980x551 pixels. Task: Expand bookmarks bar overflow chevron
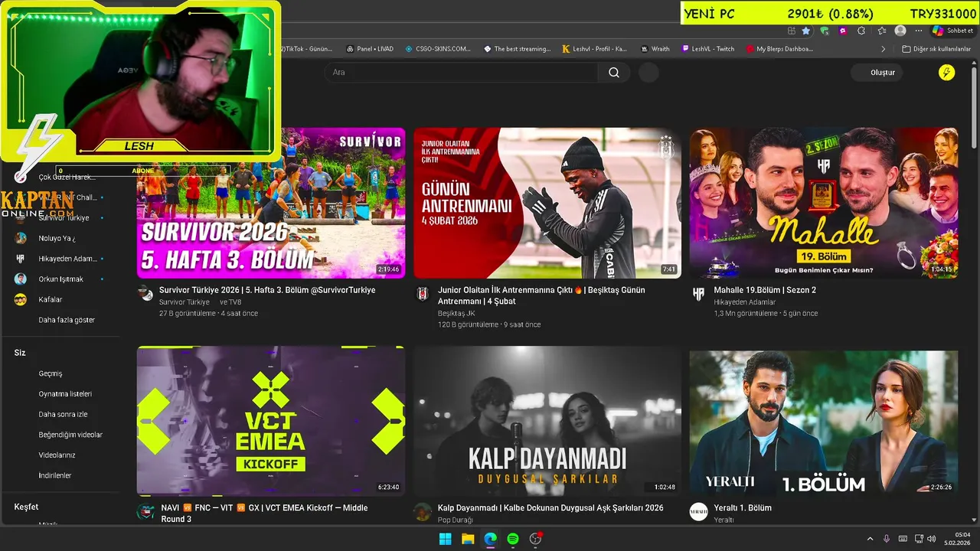click(x=884, y=49)
